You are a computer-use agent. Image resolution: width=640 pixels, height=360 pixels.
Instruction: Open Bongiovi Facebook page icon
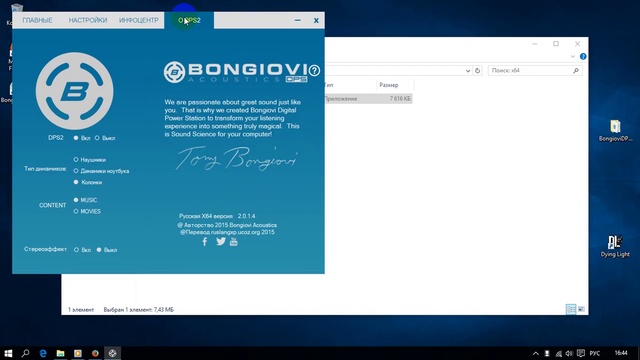[x=205, y=242]
